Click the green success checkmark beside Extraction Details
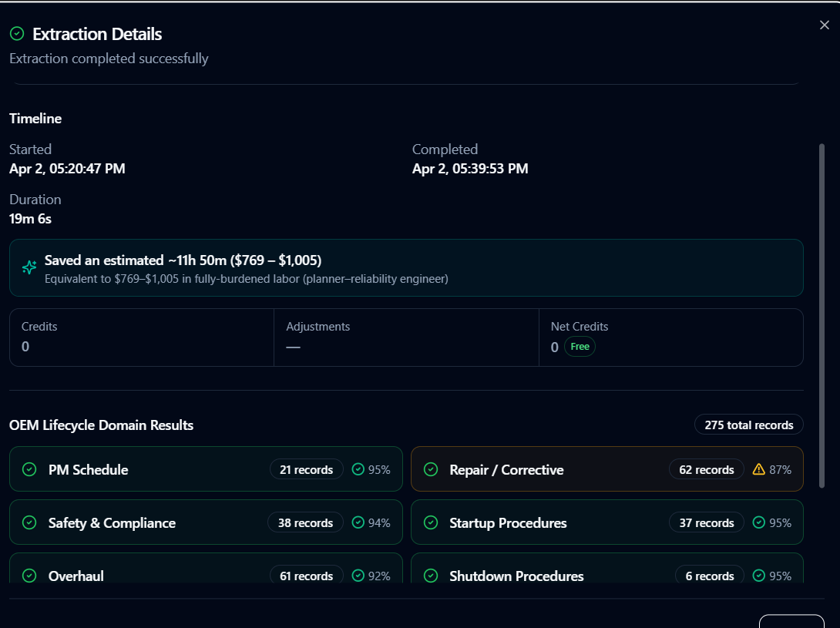The height and width of the screenshot is (628, 840). [17, 34]
